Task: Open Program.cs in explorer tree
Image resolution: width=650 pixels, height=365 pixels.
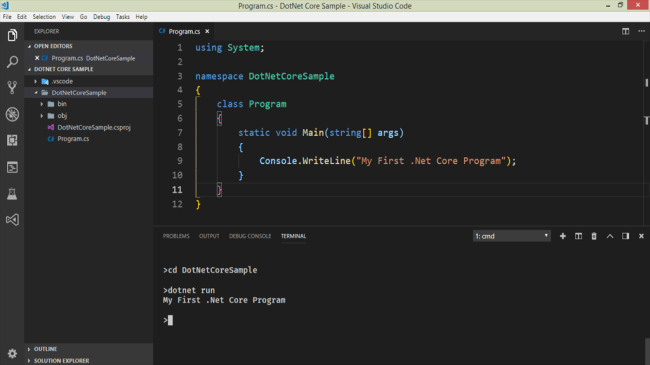Action: (73, 139)
